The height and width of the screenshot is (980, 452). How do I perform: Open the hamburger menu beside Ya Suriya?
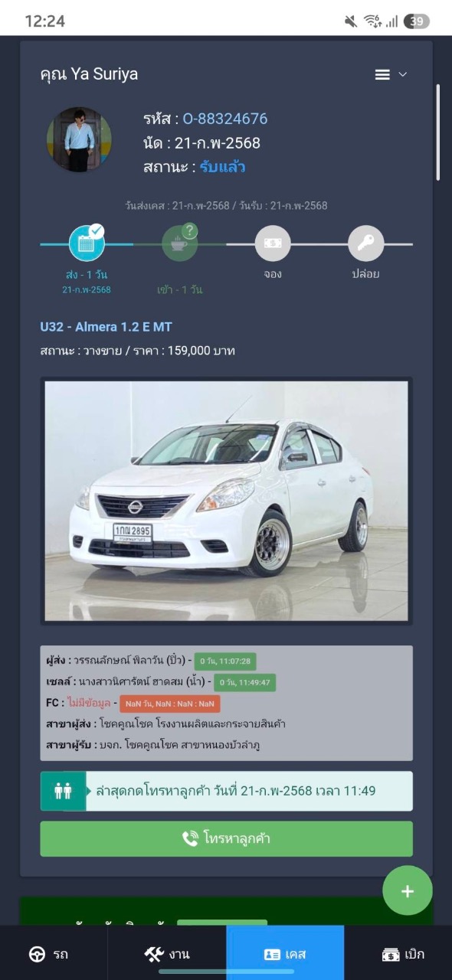pos(382,74)
